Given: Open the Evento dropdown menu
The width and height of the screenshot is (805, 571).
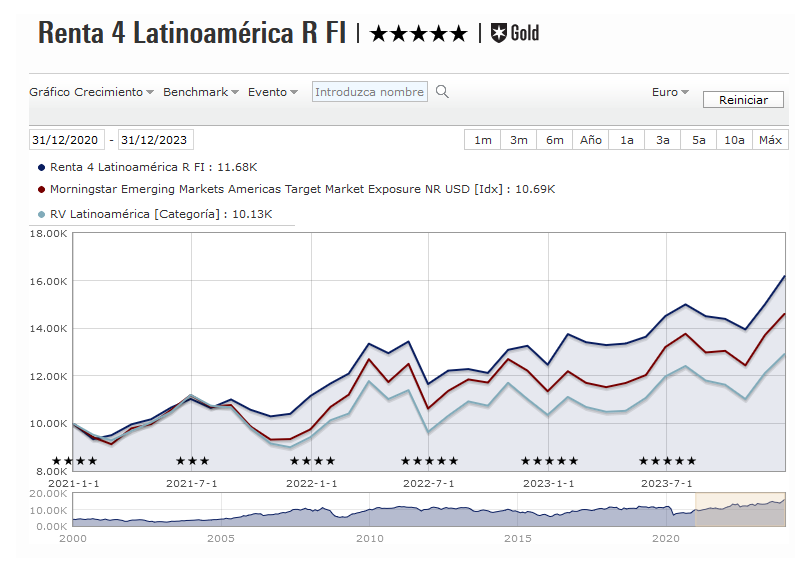Looking at the screenshot, I should pyautogui.click(x=272, y=92).
